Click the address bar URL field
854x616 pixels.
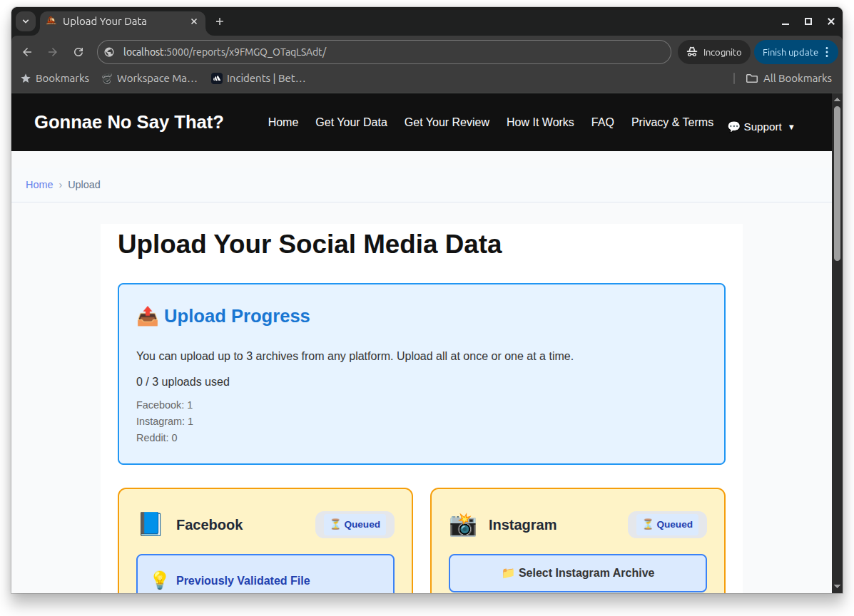(x=383, y=52)
